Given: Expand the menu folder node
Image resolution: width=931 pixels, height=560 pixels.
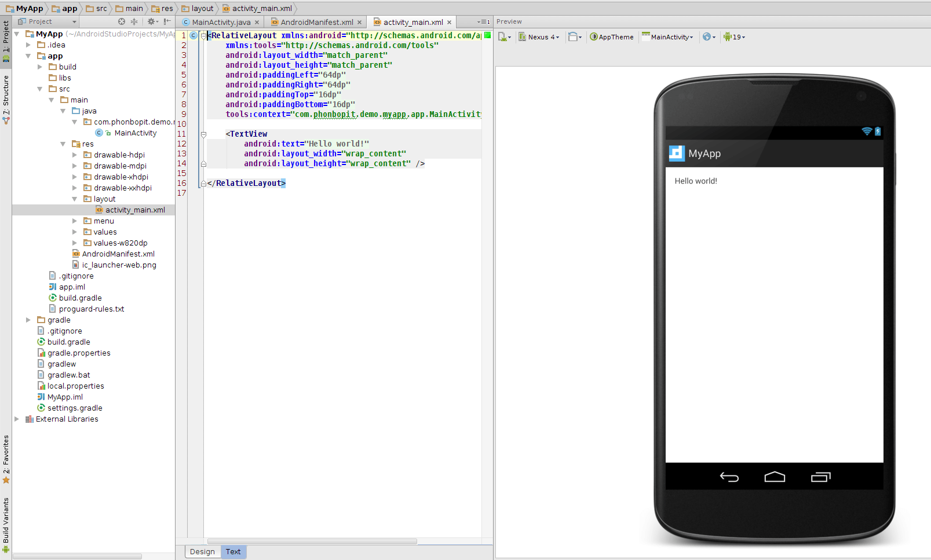Looking at the screenshot, I should tap(75, 221).
